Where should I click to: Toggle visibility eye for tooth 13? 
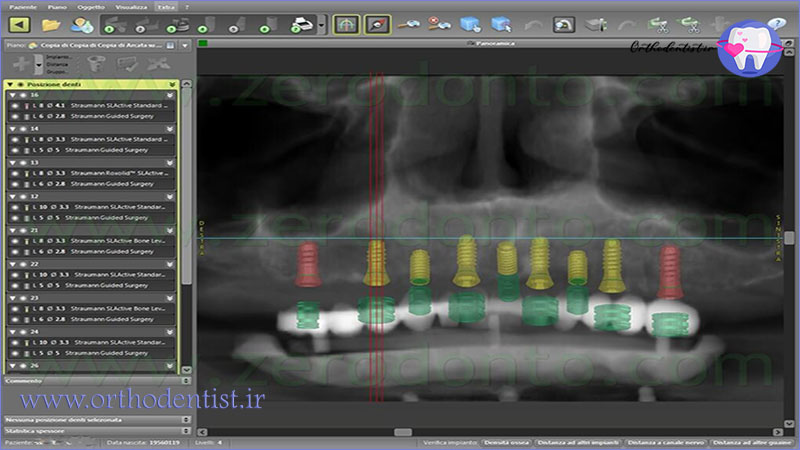pos(23,163)
